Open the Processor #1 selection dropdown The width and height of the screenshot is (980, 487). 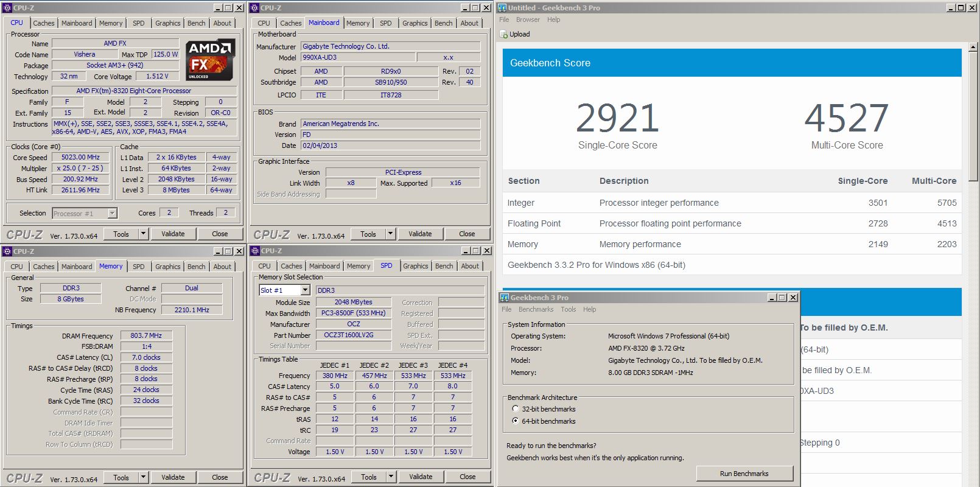click(x=112, y=214)
